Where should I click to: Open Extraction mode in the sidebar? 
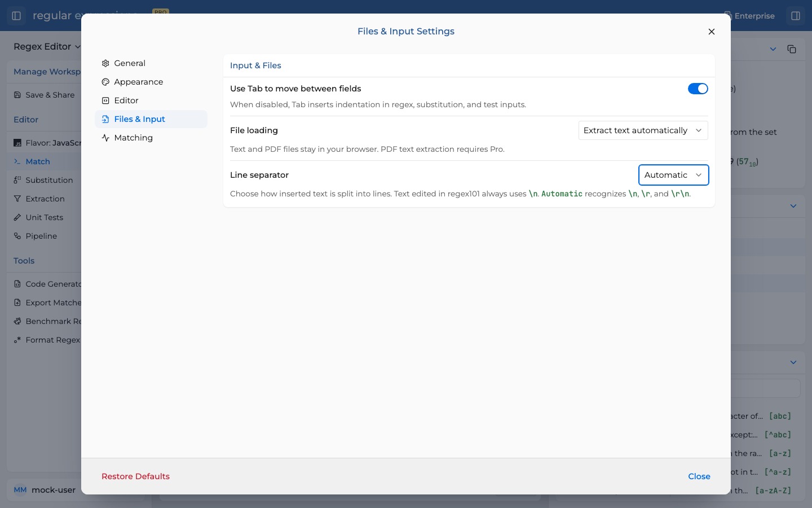45,199
